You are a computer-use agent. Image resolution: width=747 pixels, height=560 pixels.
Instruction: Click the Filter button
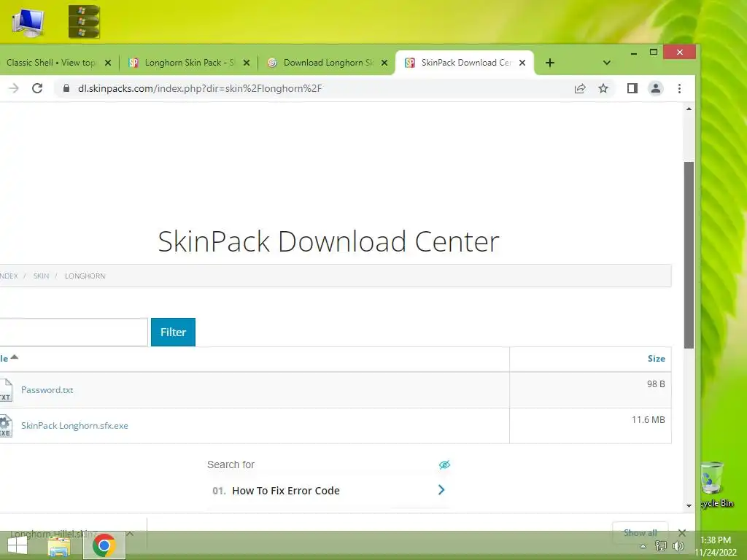click(x=173, y=332)
